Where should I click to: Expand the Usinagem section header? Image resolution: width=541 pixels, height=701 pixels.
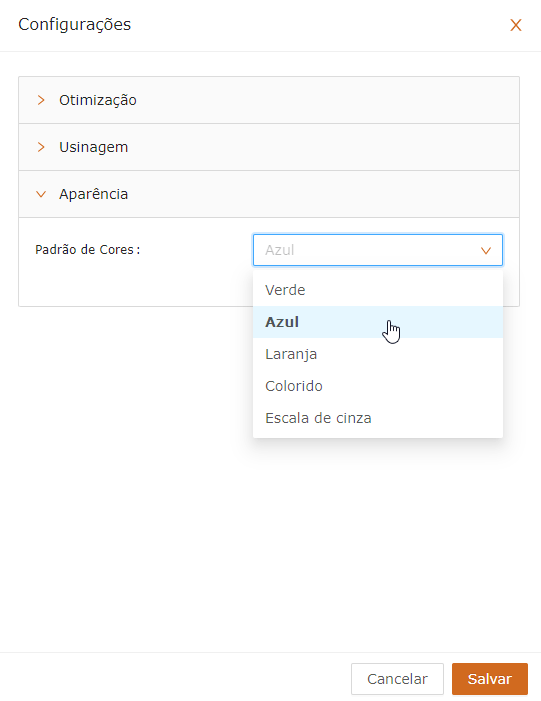[x=269, y=147]
